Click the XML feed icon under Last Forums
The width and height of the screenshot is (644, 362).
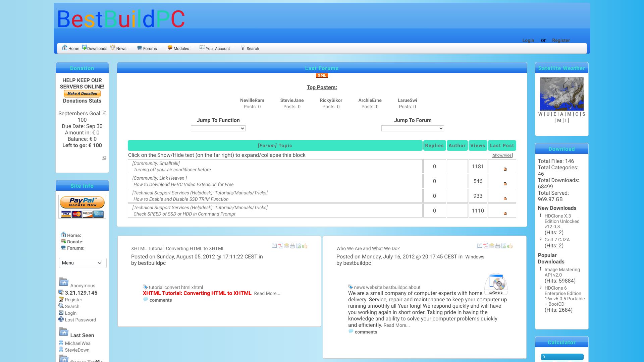(x=322, y=75)
